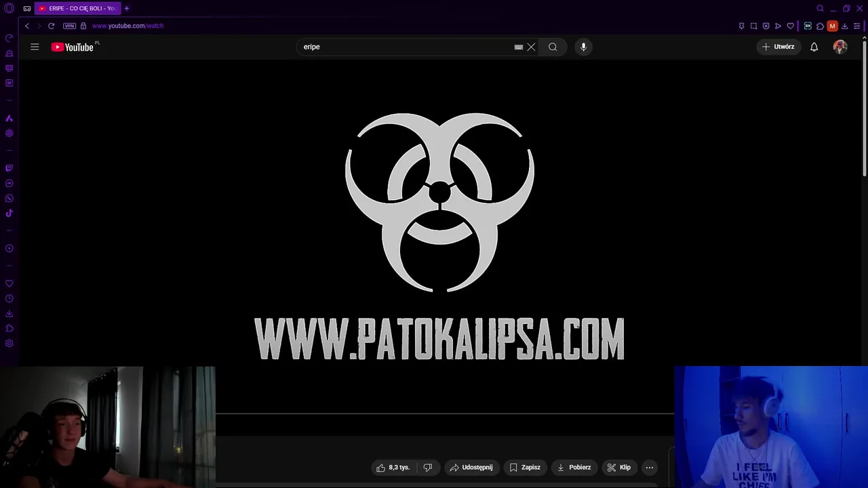Bookmark page with heart toolbar icon
Viewport: 868px width, 488px height.
coord(790,26)
